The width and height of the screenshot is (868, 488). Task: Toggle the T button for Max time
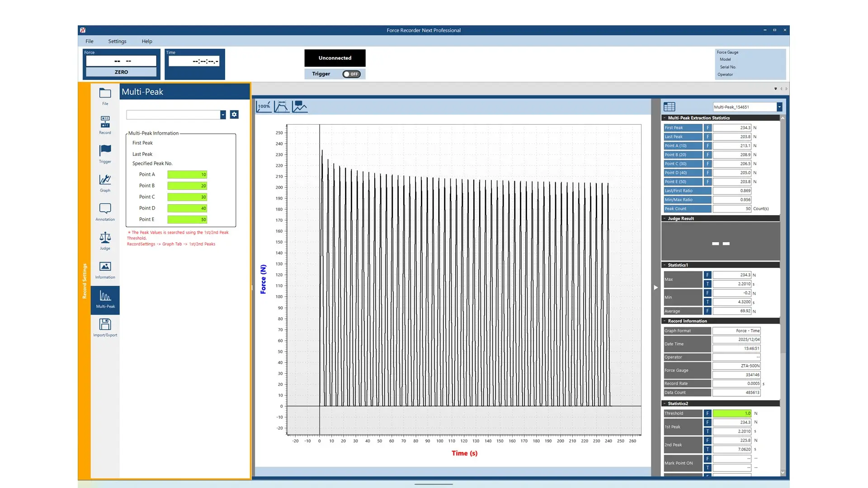click(x=708, y=284)
